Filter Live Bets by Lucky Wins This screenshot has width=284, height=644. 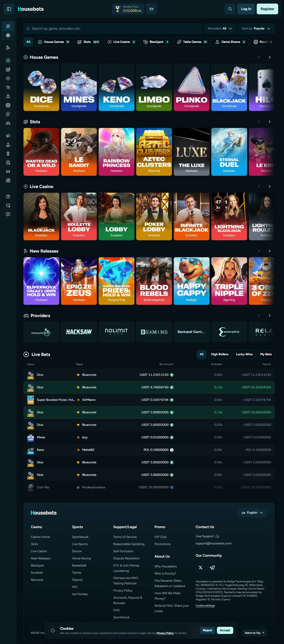point(244,354)
